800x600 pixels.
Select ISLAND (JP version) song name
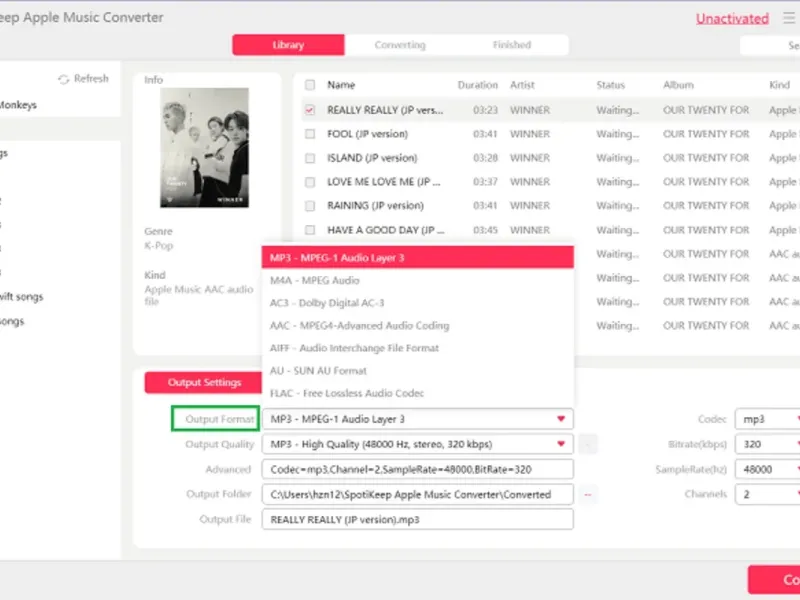[372, 158]
